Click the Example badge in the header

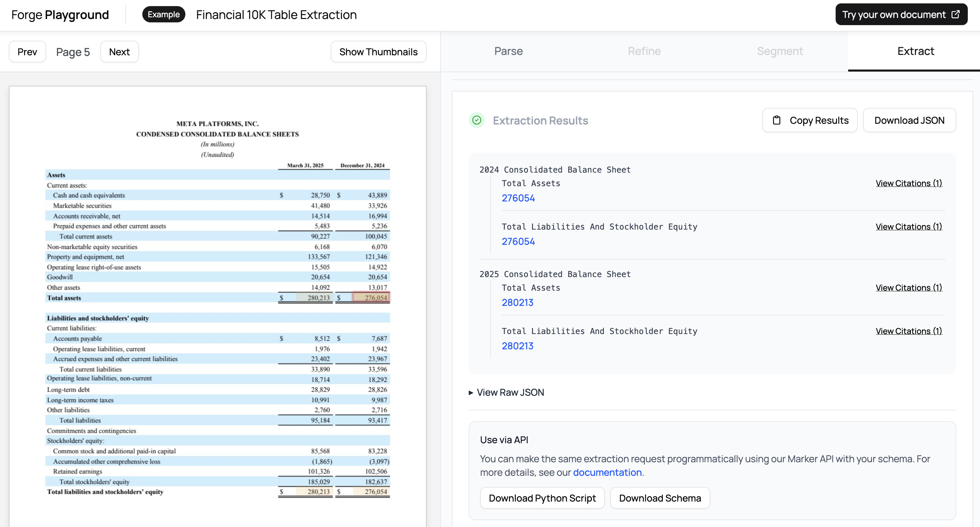[164, 15]
